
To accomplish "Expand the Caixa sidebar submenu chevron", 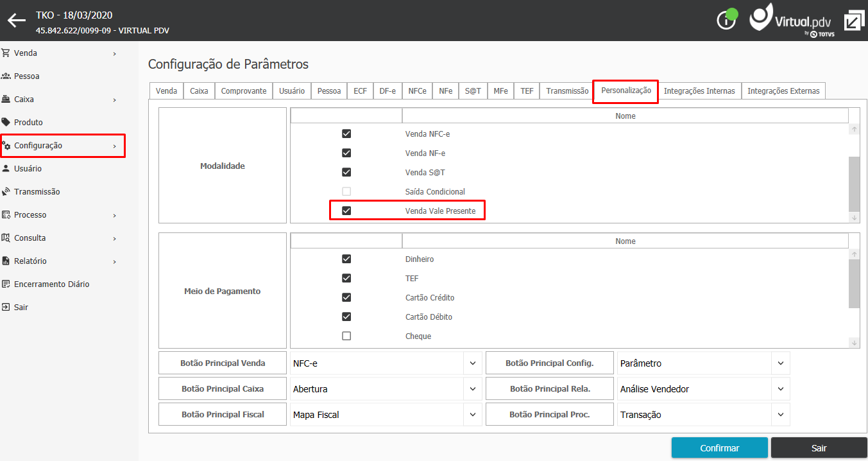I will pyautogui.click(x=115, y=100).
